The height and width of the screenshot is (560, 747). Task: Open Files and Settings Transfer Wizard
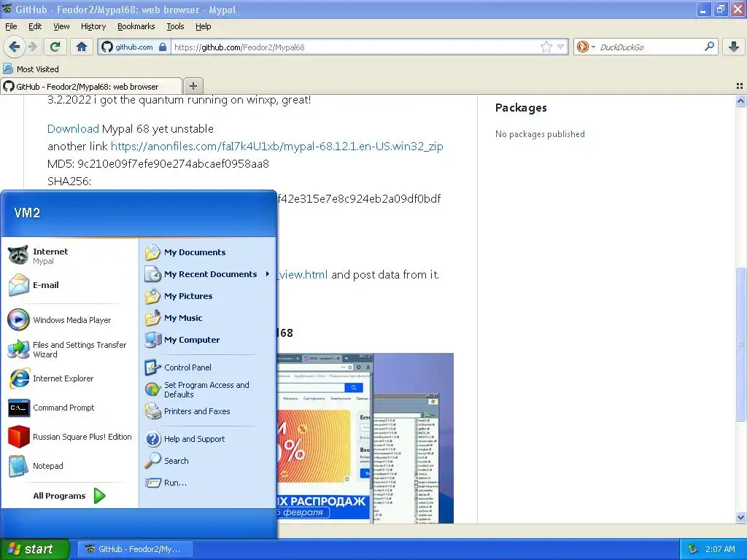coord(69,349)
